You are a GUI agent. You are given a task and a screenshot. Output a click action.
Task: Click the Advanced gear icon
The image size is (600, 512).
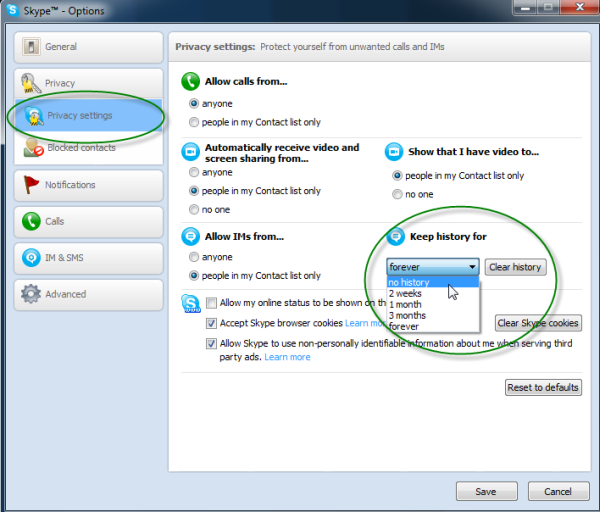[x=31, y=295]
